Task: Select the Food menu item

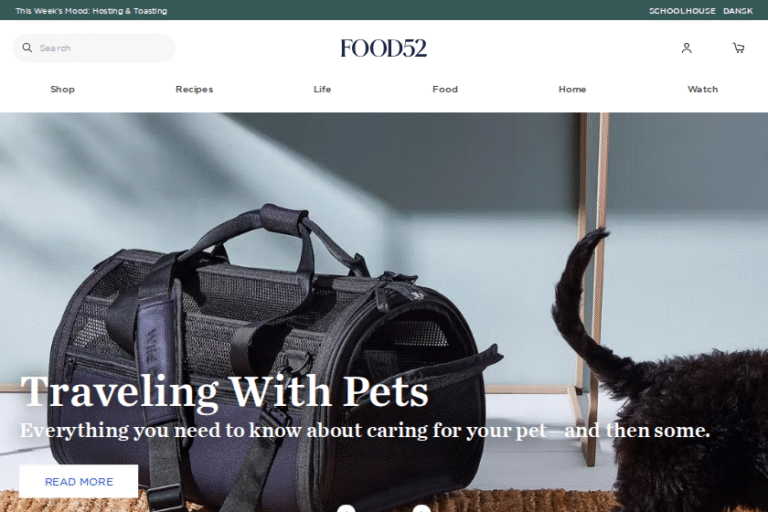Action: point(445,89)
